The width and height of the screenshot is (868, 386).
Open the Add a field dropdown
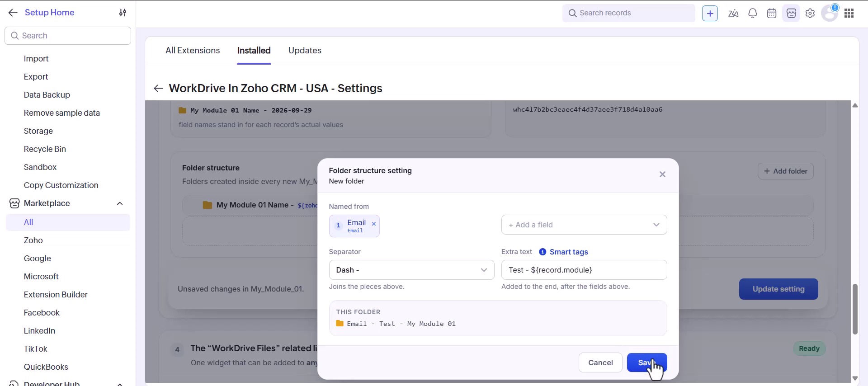click(584, 225)
